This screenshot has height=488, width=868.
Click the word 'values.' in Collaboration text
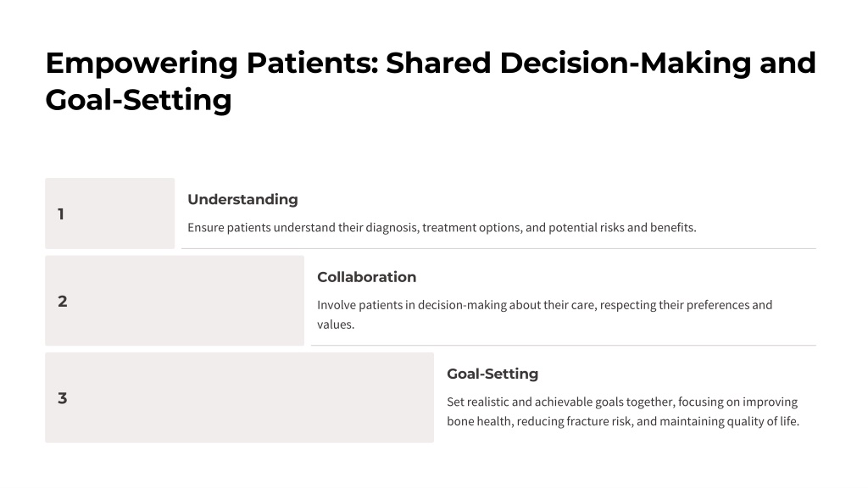[336, 324]
